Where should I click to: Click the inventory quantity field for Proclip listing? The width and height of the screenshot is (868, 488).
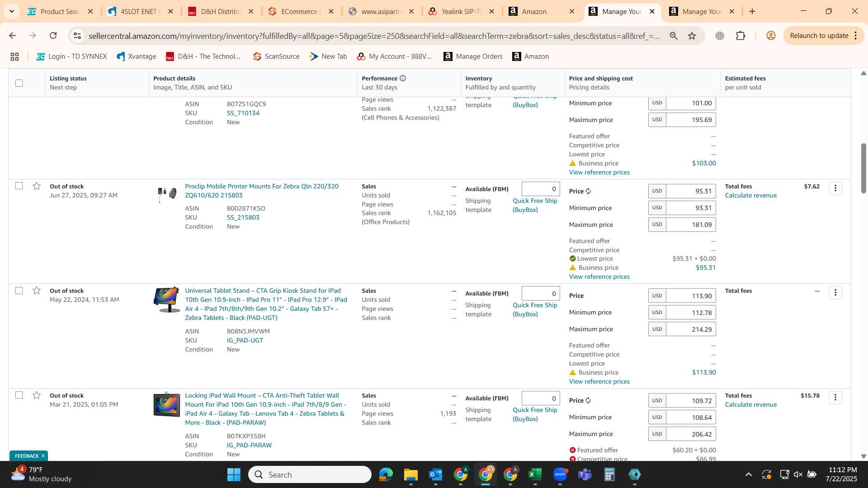pyautogui.click(x=541, y=189)
